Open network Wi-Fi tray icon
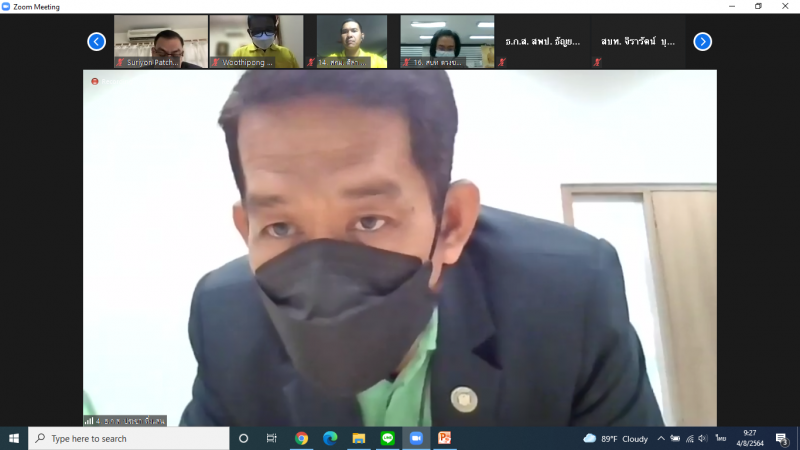 click(690, 438)
